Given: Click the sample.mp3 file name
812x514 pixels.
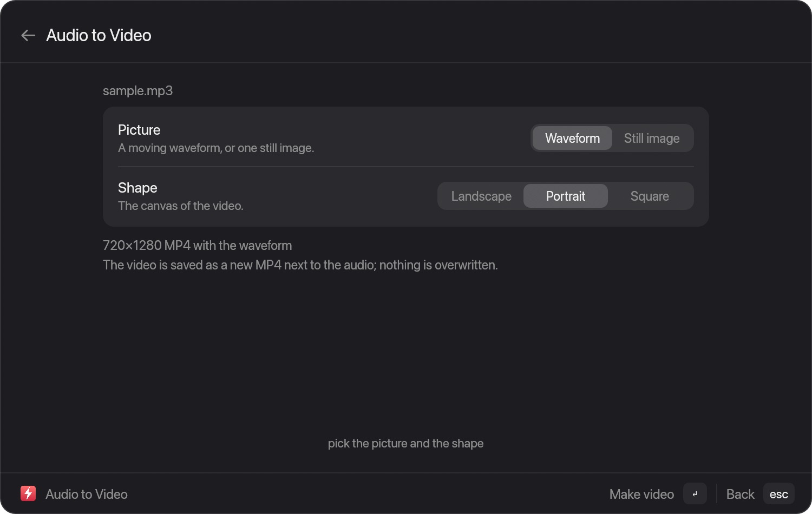Looking at the screenshot, I should (138, 90).
